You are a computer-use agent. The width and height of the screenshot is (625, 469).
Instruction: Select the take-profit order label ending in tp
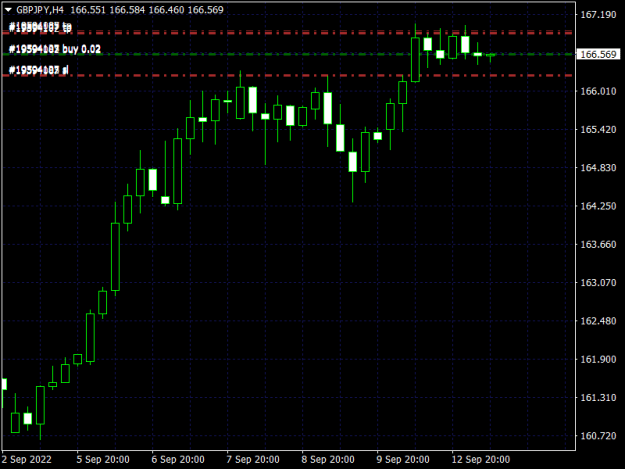point(40,27)
